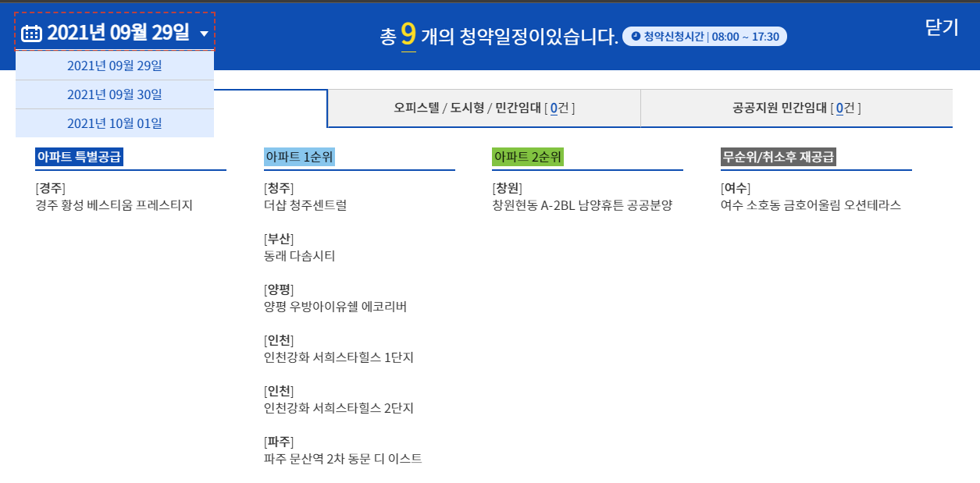Click the calendar icon beside the date
Screen dimensions: 980x483
pos(31,33)
